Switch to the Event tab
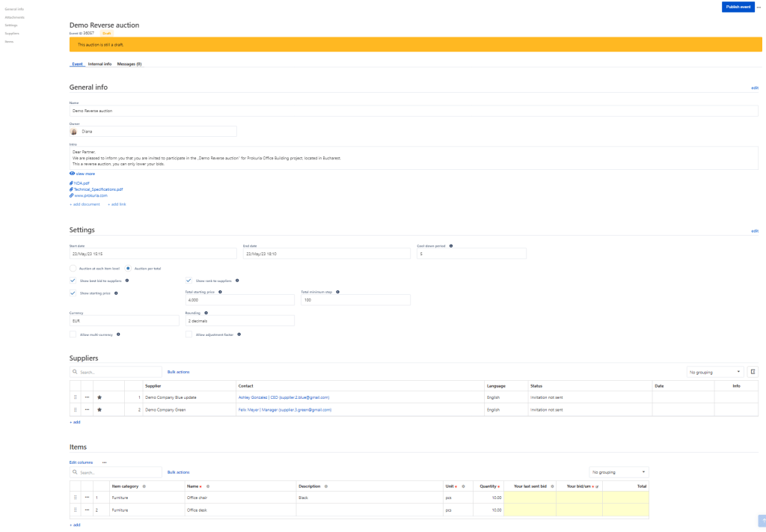Screen dimensions: 766x532 point(77,64)
